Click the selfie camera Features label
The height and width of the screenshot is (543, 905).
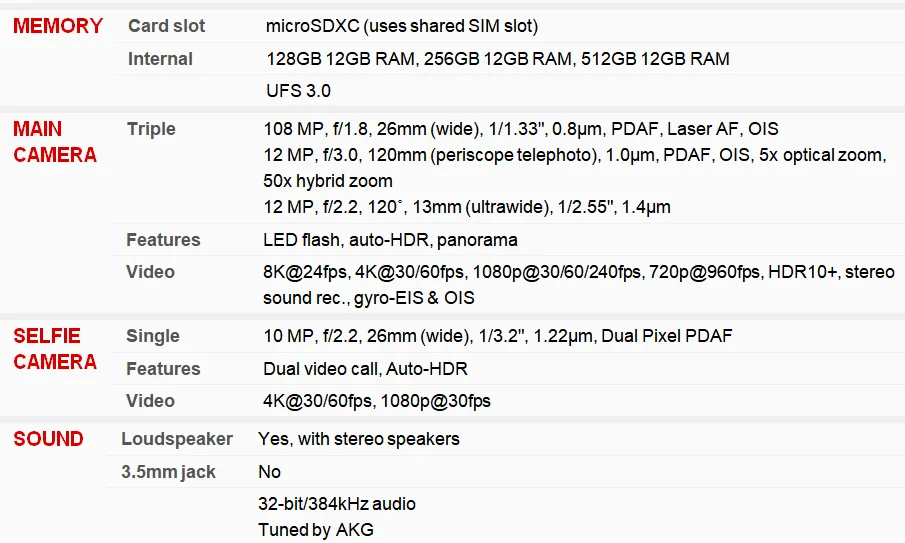(x=163, y=368)
